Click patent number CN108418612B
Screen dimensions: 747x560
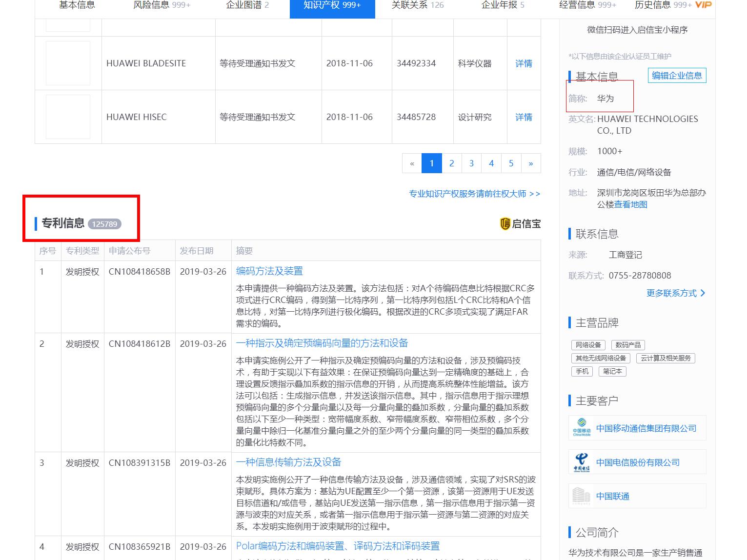(x=140, y=343)
